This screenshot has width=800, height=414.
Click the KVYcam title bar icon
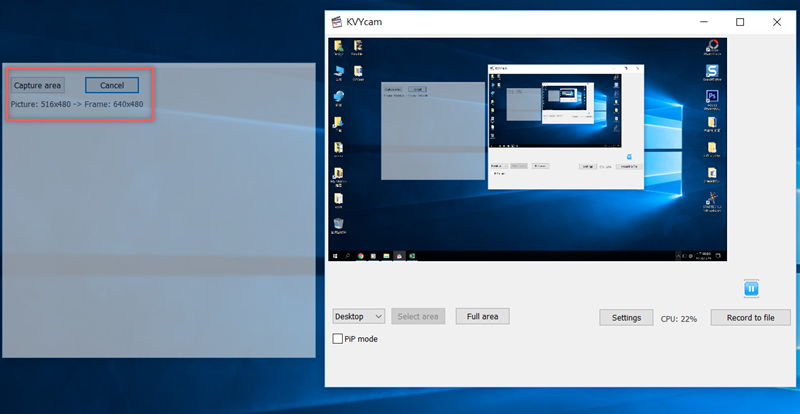338,22
